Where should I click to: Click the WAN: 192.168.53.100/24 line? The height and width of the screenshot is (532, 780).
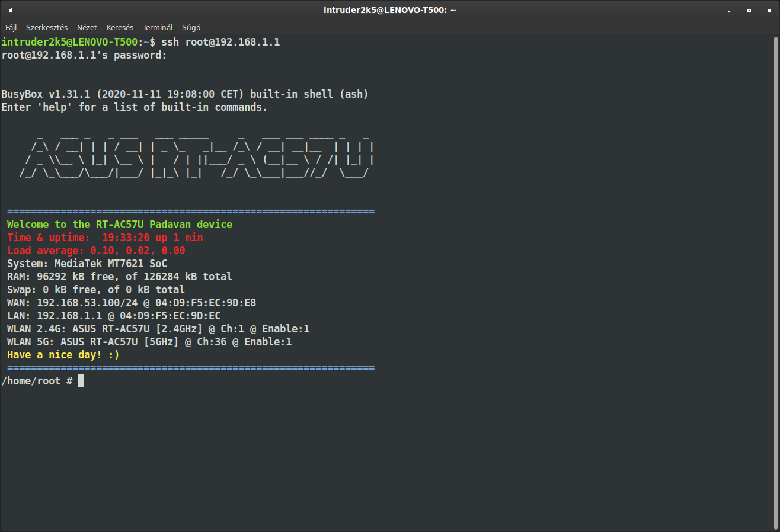[132, 303]
